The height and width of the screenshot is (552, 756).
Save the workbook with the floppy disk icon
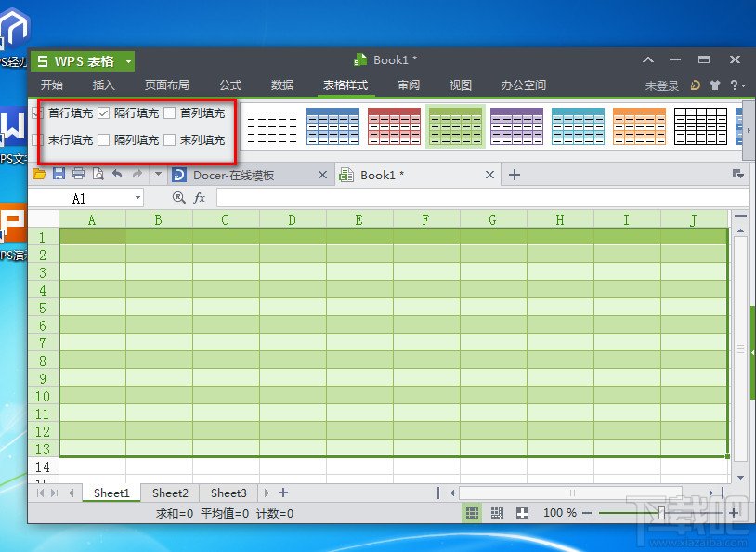pos(59,174)
